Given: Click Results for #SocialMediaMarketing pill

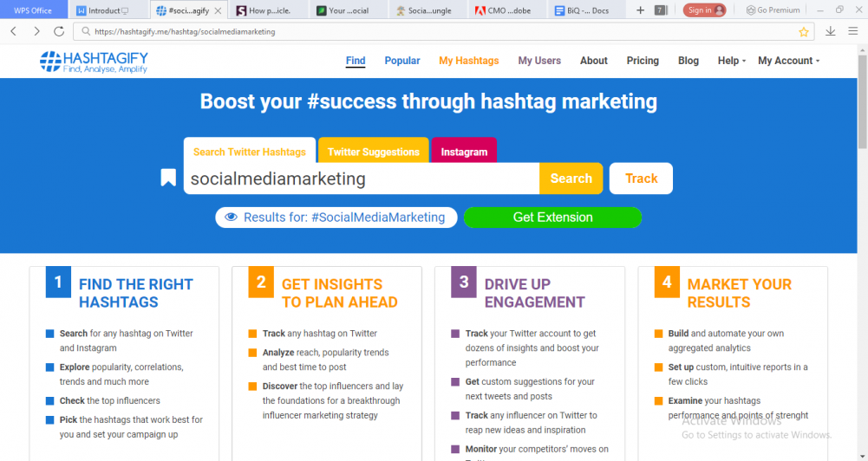Looking at the screenshot, I should 336,217.
